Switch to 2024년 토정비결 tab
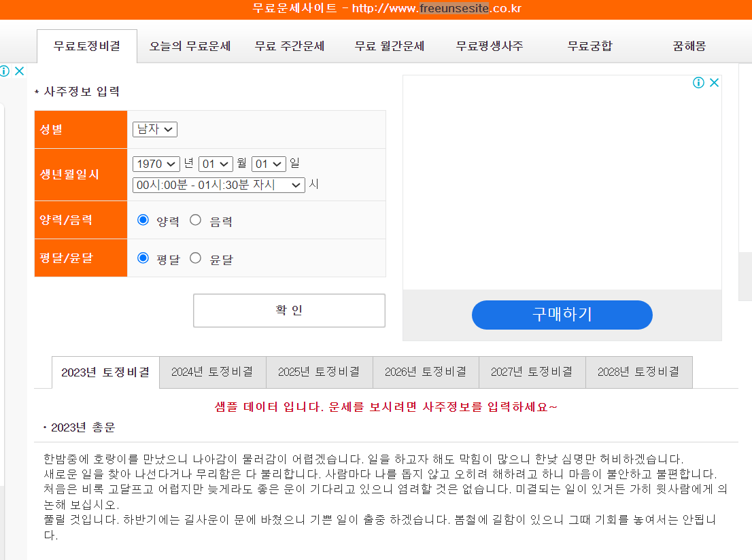This screenshot has height=560, width=752. coord(212,372)
